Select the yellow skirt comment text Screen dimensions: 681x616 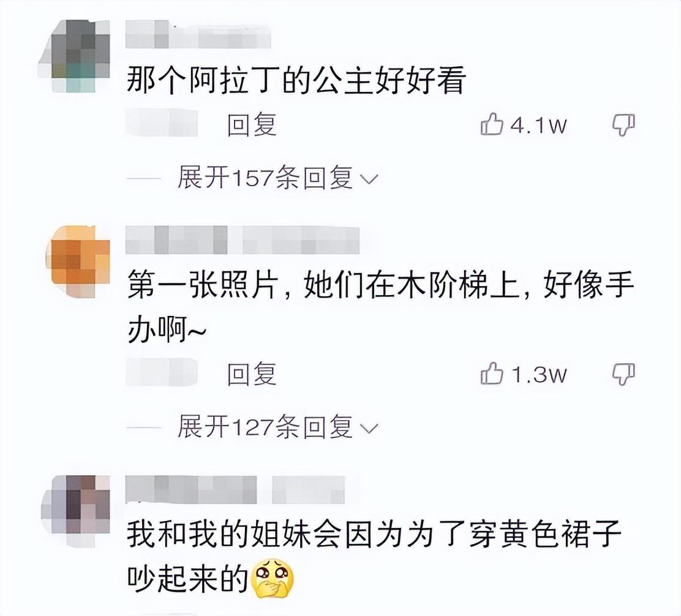point(374,557)
